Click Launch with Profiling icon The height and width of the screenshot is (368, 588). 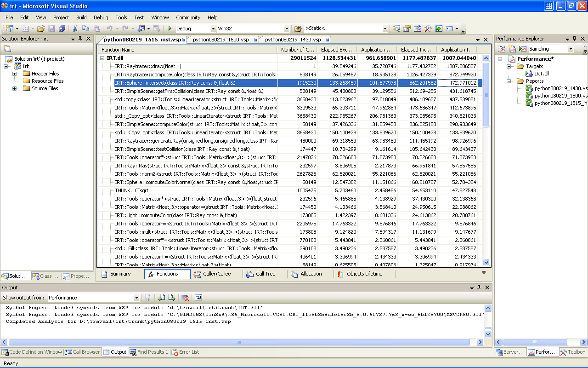click(523, 49)
